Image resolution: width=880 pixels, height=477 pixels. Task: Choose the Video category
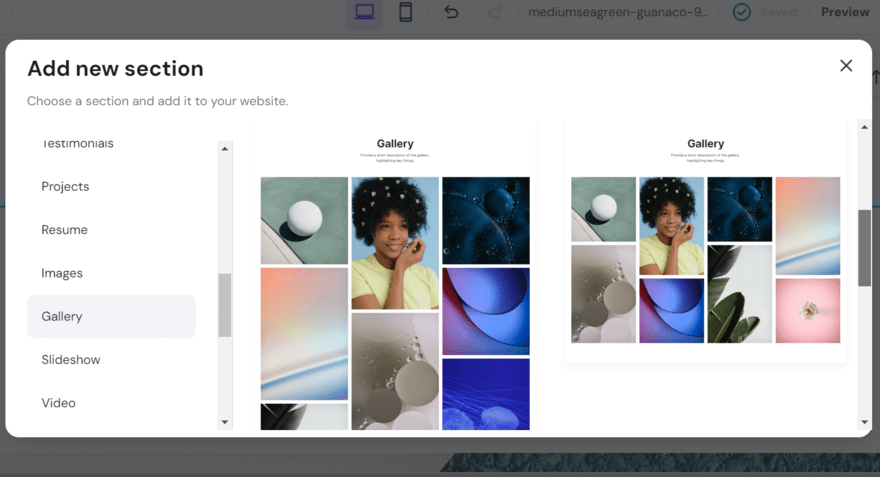(58, 403)
